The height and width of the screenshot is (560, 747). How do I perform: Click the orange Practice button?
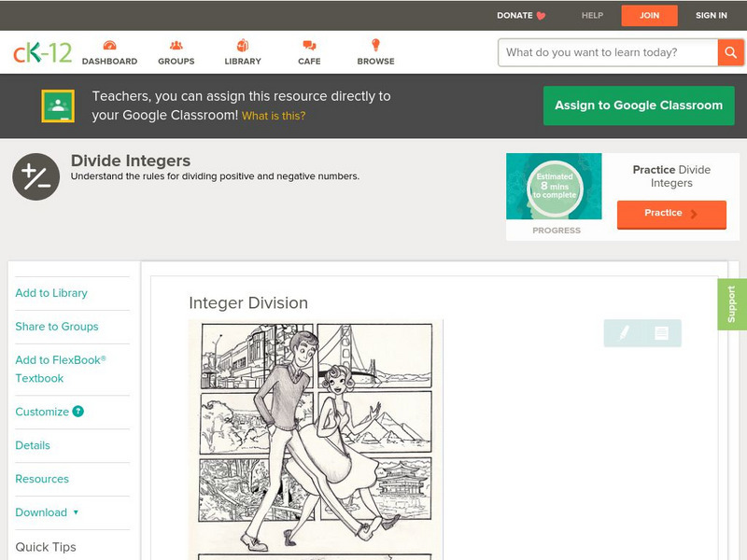click(671, 215)
